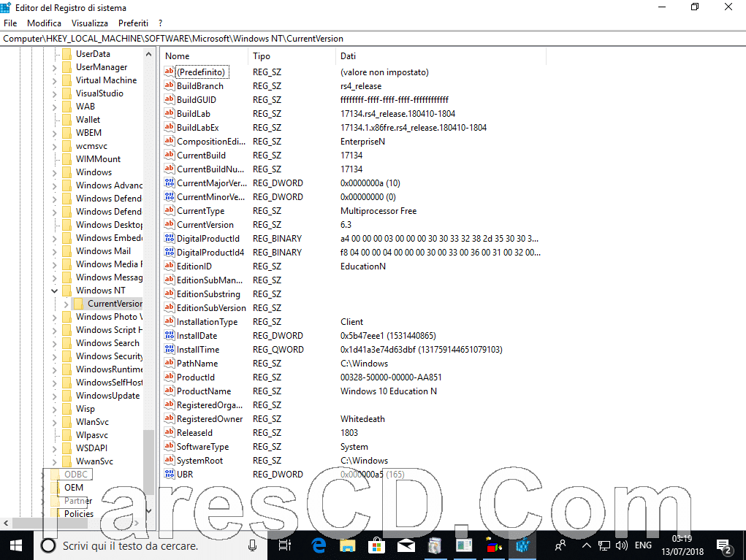Click the CurrentMajorVersion DWORD value icon
746x560 pixels.
click(x=170, y=183)
